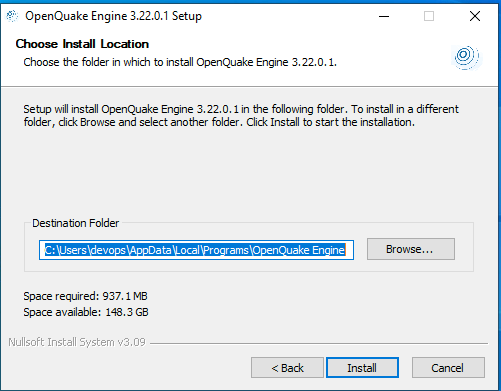This screenshot has width=501, height=391.
Task: Click the 'Choose Install Location' heading
Action: pos(82,44)
